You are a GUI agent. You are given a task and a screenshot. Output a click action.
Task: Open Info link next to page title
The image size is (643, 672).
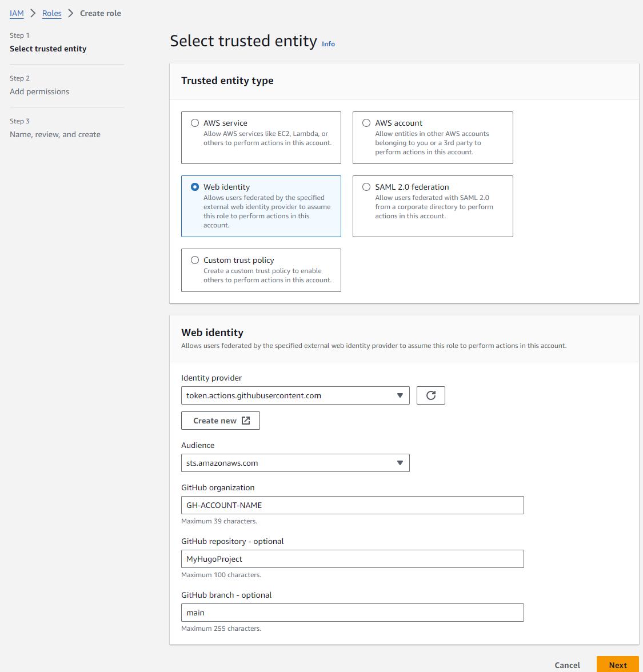tap(328, 43)
